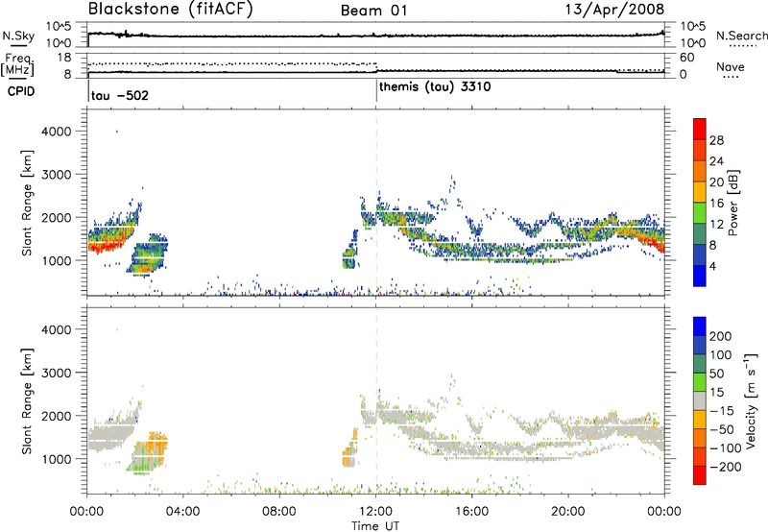768x532 pixels.
Task: Click the 'Beam 01' label
Action: click(374, 11)
